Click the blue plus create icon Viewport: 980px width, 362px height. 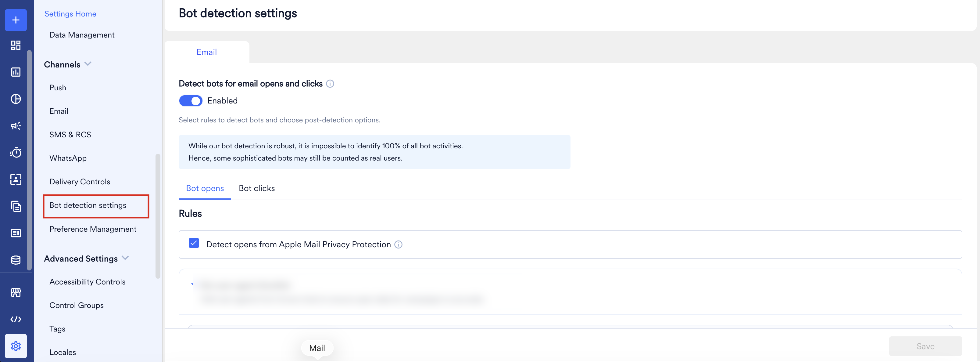tap(16, 20)
